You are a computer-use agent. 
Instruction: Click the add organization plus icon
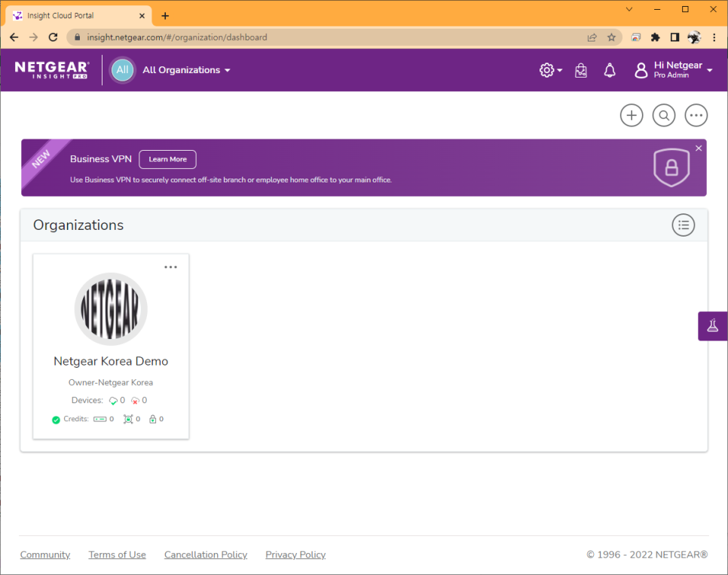tap(631, 115)
